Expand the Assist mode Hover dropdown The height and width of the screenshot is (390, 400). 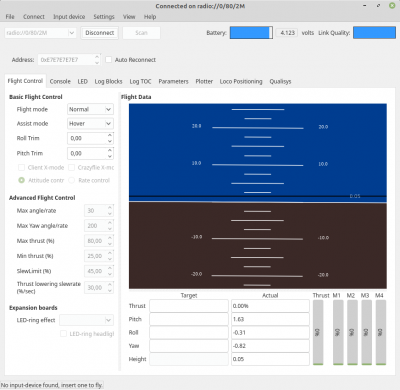coord(90,124)
